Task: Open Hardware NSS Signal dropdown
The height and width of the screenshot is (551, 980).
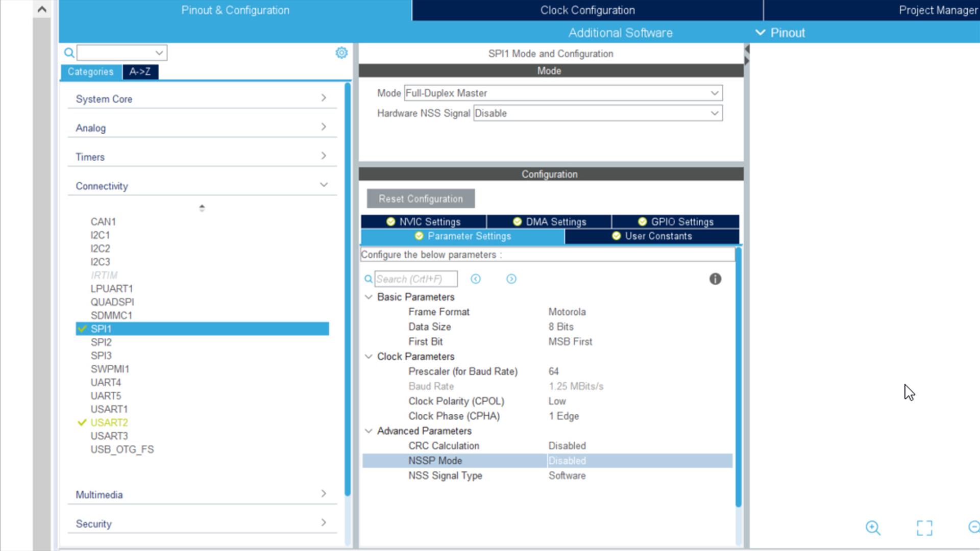Action: [x=597, y=113]
